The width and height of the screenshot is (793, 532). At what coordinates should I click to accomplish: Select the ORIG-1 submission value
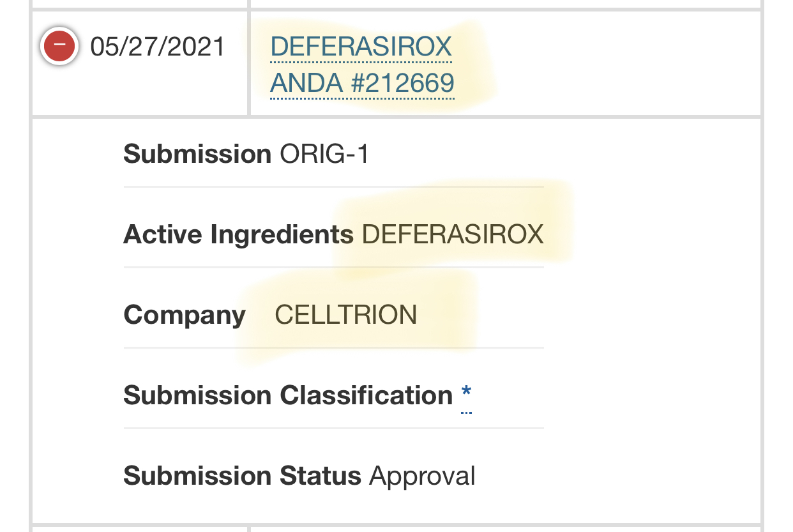pyautogui.click(x=324, y=155)
